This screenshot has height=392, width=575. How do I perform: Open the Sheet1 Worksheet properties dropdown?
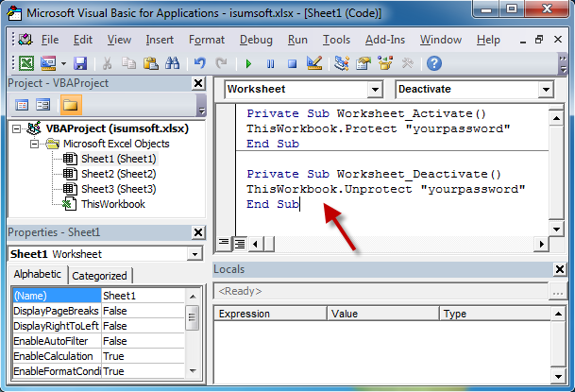point(194,254)
